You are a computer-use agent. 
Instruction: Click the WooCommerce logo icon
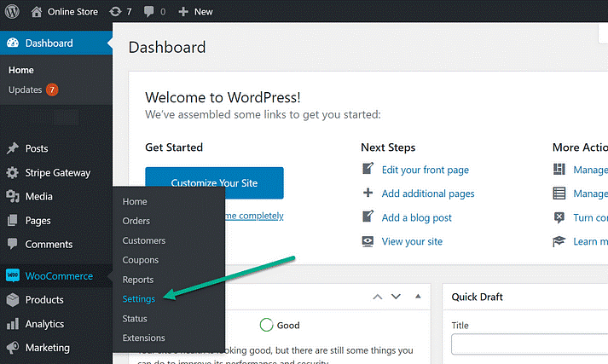click(12, 275)
